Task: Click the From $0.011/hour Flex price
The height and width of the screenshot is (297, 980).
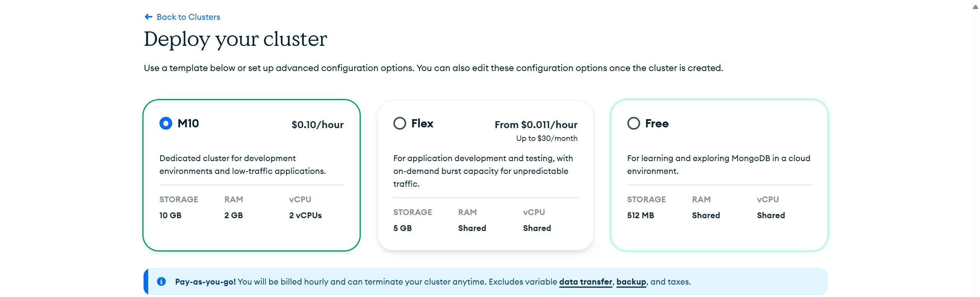Action: tap(536, 125)
